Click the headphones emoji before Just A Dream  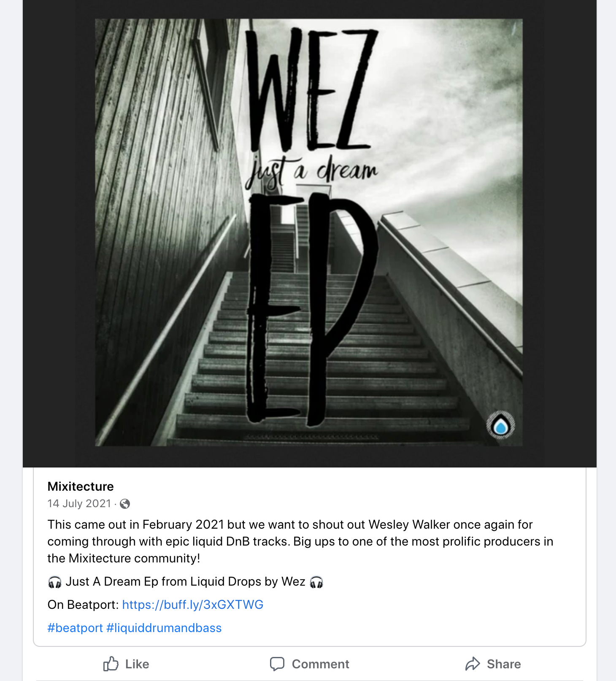pyautogui.click(x=55, y=582)
